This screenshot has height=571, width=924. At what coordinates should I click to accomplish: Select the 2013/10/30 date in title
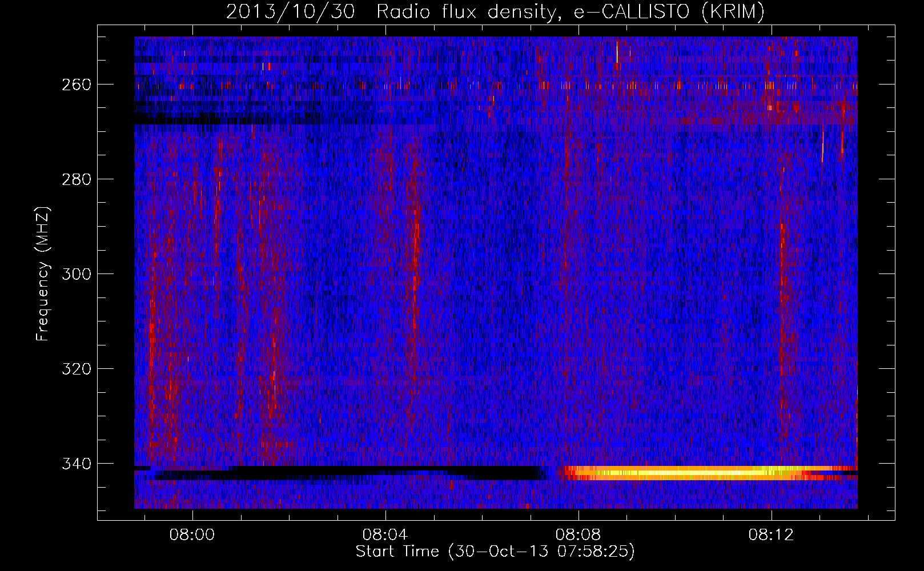coord(292,12)
